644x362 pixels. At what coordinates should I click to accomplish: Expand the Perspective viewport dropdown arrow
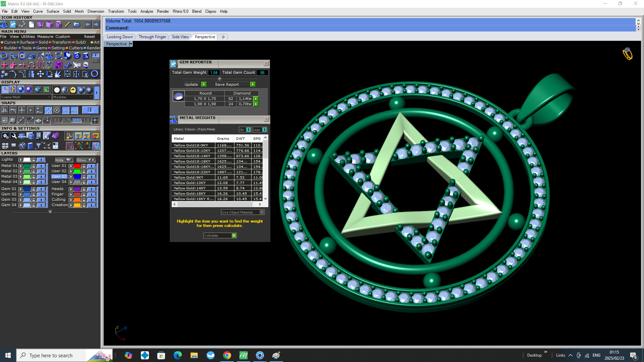point(131,44)
